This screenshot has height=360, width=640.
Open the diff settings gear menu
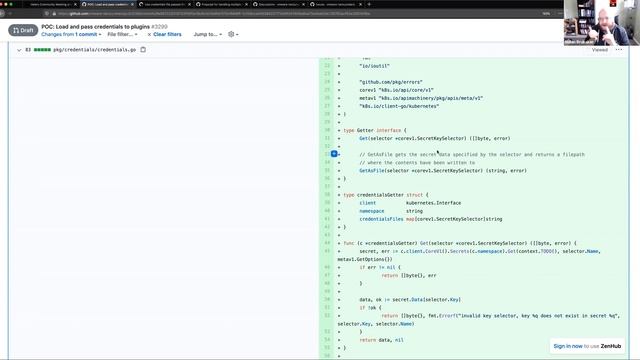click(x=233, y=34)
